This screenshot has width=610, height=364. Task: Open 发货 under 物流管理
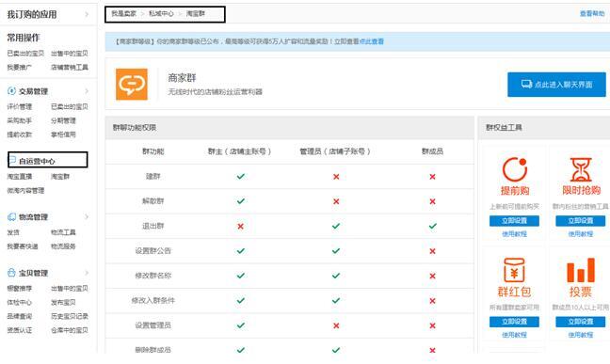click(x=13, y=232)
